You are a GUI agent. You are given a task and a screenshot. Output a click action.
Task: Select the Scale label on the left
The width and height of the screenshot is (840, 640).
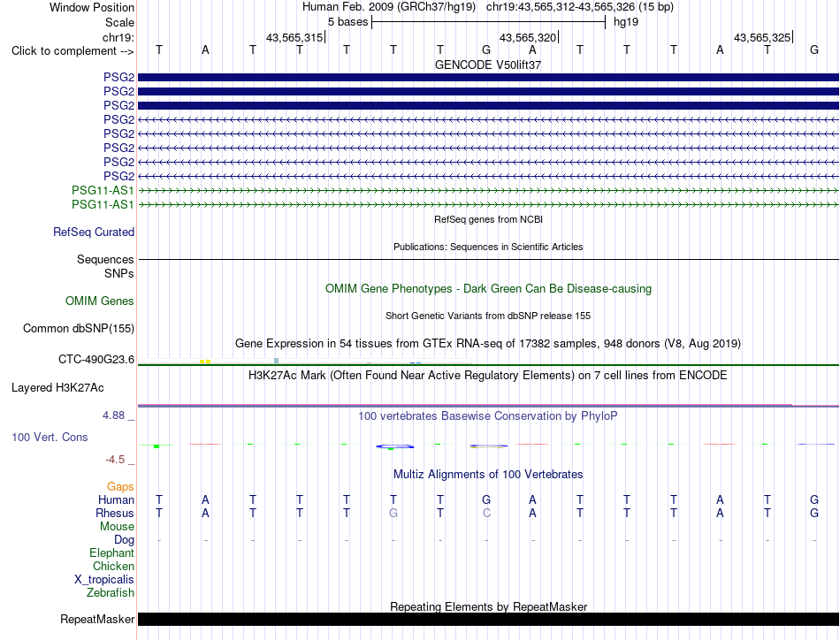(119, 22)
